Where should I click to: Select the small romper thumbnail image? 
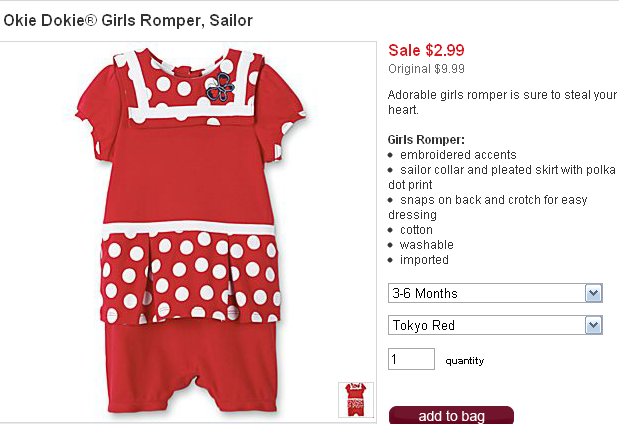pos(356,400)
